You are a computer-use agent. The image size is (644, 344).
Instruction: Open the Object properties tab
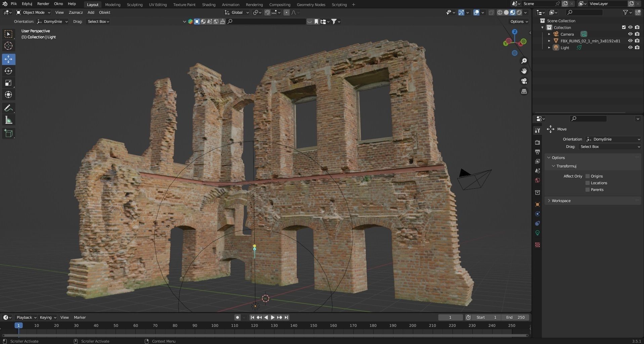pyautogui.click(x=538, y=204)
